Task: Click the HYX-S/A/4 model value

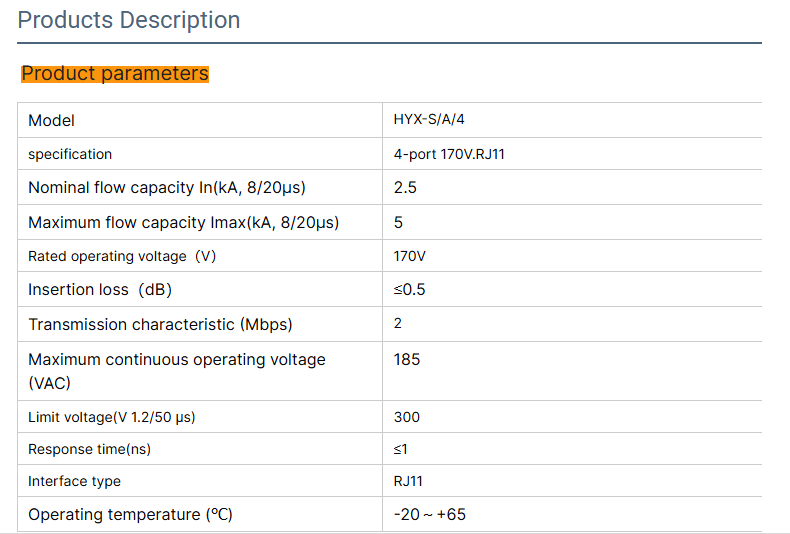Action: pos(429,120)
